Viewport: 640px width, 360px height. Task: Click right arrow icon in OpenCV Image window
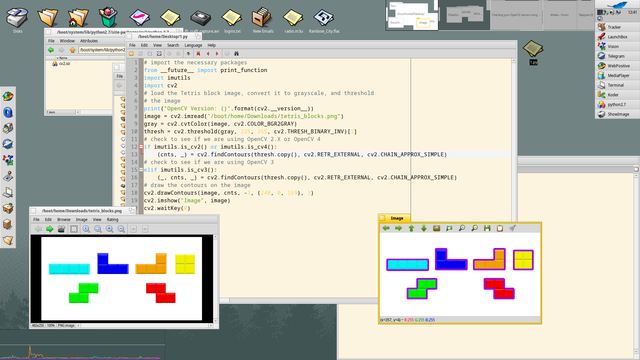(x=398, y=228)
